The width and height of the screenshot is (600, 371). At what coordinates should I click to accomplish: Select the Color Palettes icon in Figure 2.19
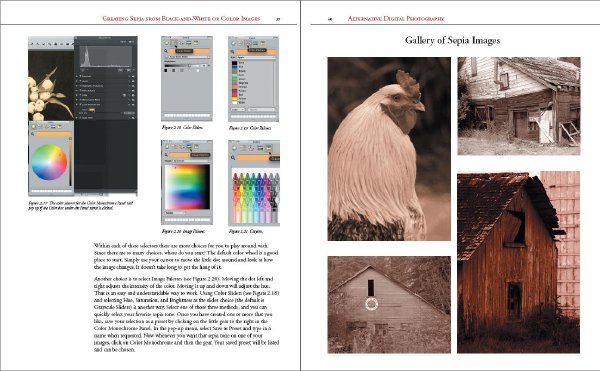249,43
